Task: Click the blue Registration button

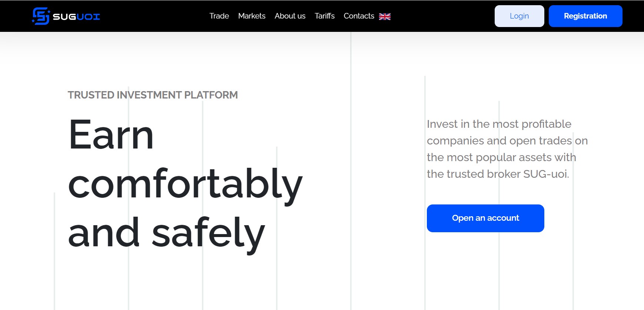Action: coord(585,16)
